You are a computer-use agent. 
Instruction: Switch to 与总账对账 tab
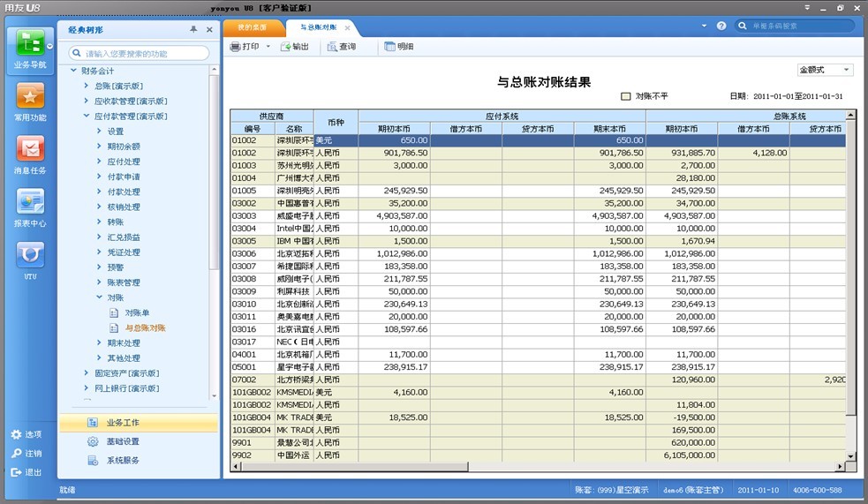point(318,27)
